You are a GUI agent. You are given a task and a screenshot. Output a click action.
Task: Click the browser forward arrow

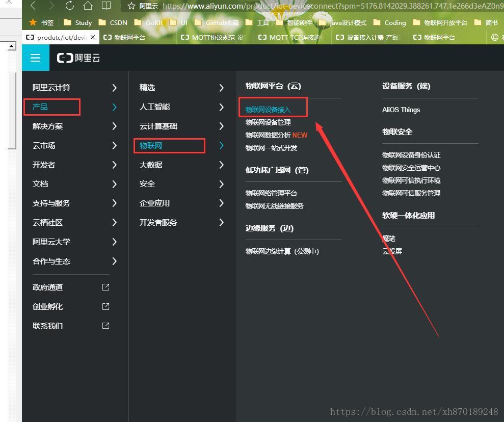click(51, 6)
